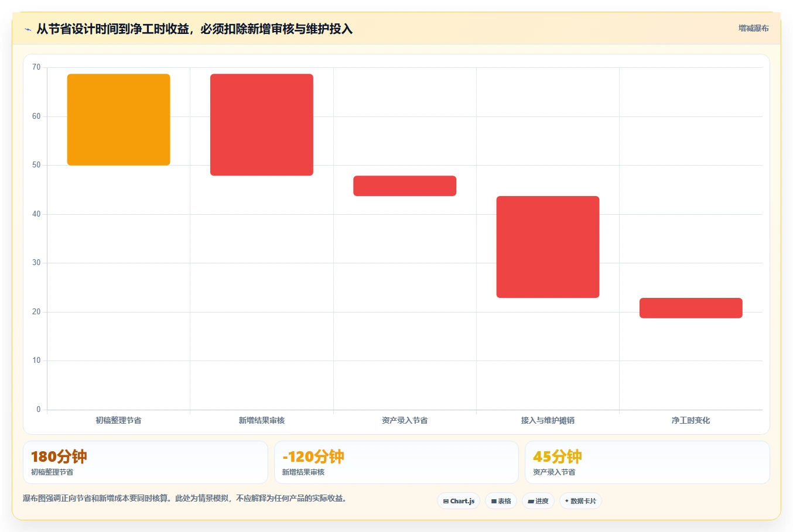Click the red 接入与维护摊销 bar
The image size is (793, 532).
[x=548, y=247]
